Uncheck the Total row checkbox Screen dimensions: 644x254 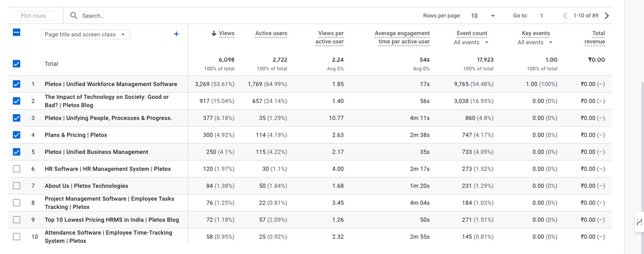click(x=17, y=64)
